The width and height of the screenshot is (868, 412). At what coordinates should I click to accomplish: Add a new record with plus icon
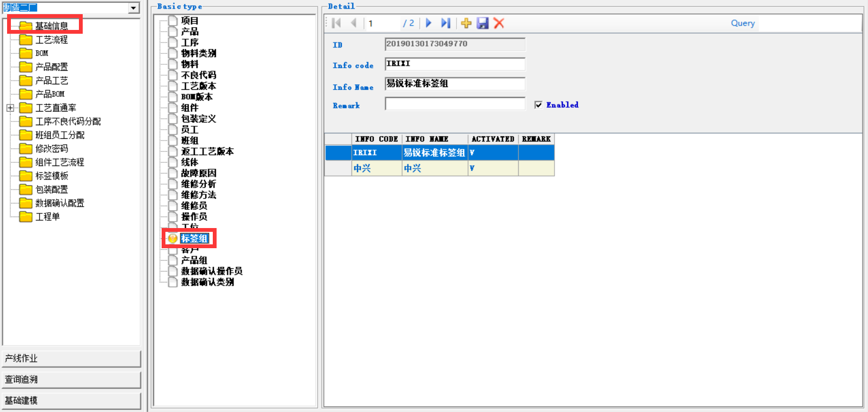coord(466,23)
